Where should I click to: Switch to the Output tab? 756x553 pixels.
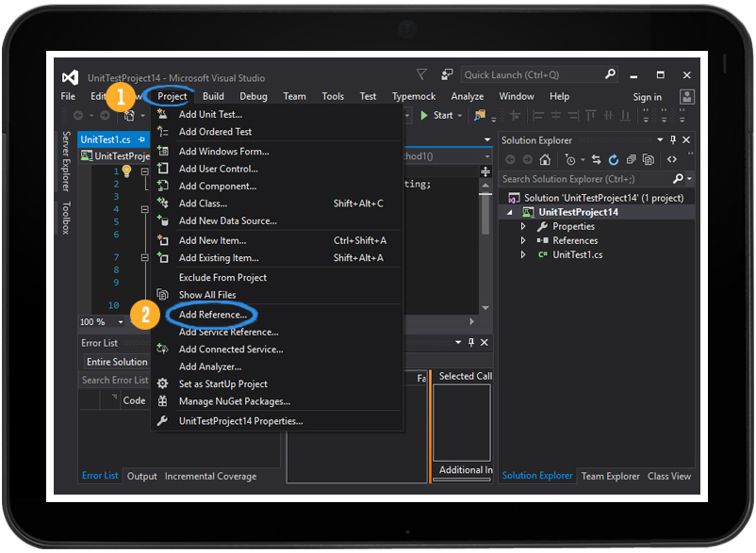click(141, 476)
